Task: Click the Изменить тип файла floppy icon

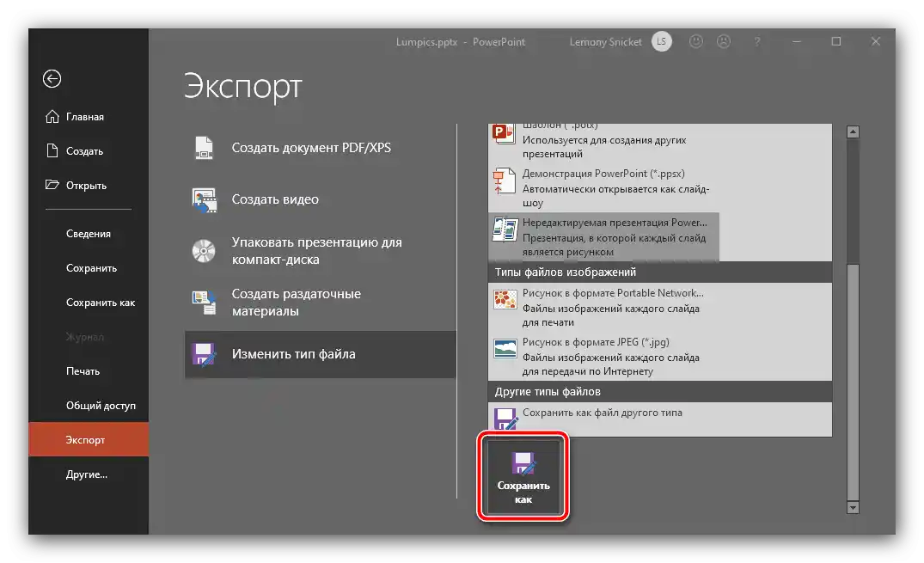Action: coord(204,354)
